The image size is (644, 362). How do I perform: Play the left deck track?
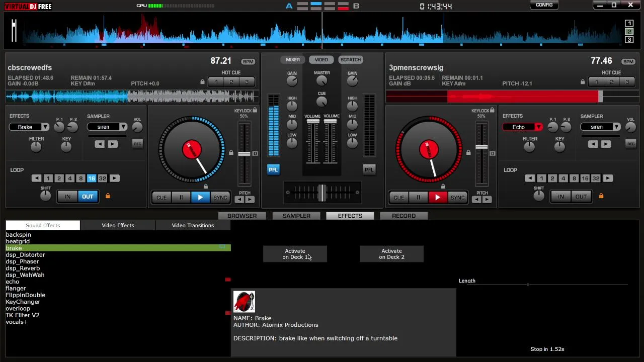pyautogui.click(x=200, y=198)
